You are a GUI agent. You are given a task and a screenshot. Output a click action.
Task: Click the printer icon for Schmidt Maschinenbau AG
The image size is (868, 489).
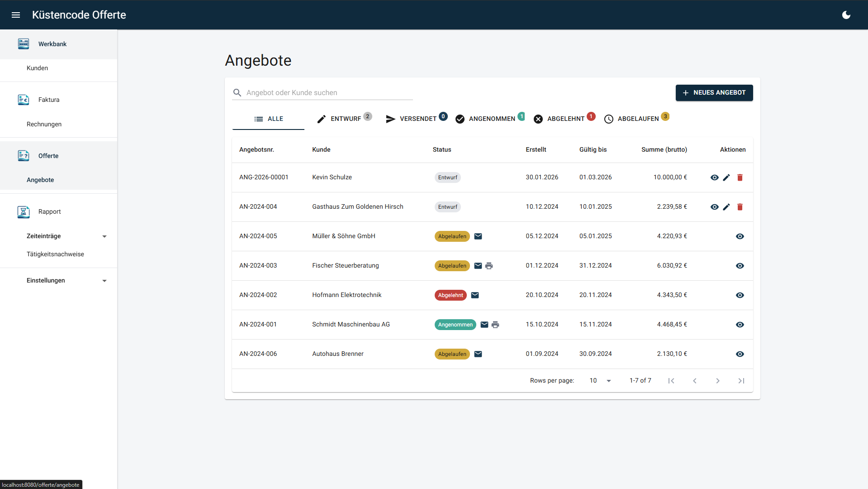(x=495, y=325)
